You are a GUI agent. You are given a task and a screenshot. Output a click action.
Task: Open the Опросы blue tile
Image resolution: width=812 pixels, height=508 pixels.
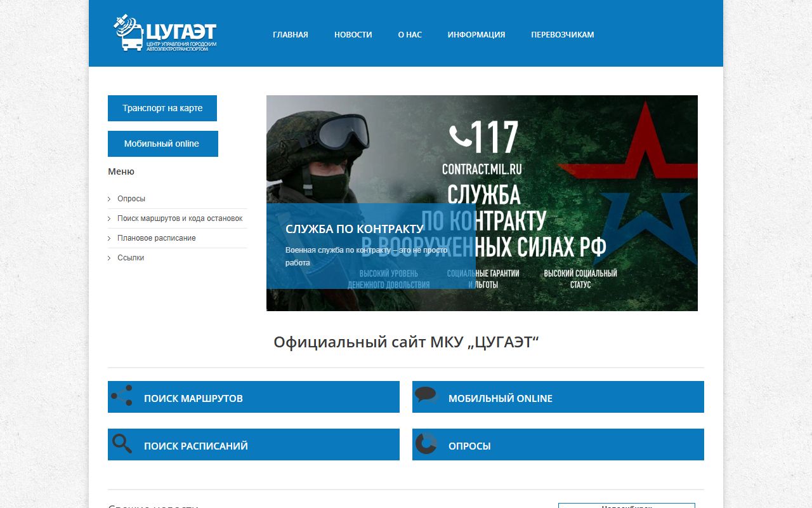[x=558, y=444]
